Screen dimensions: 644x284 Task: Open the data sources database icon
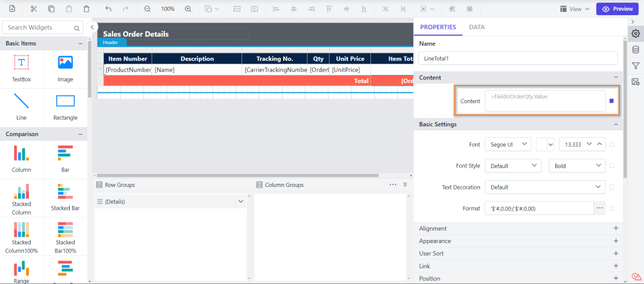coord(635,49)
